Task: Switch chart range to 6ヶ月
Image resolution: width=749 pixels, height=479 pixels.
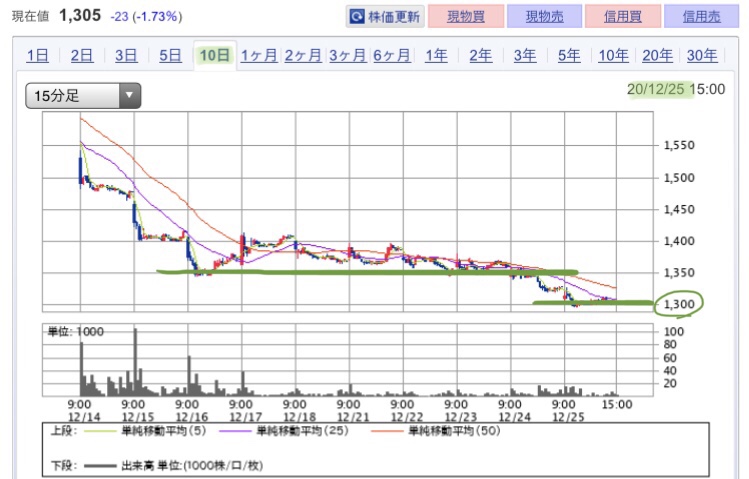Action: [392, 55]
